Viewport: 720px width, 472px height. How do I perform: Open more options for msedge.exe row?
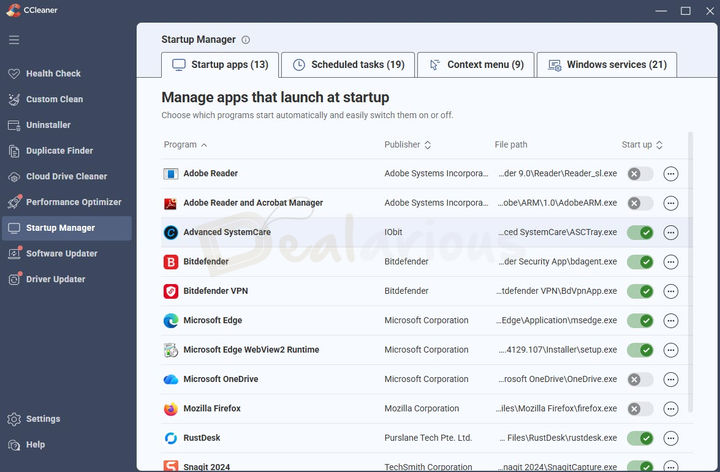point(671,321)
